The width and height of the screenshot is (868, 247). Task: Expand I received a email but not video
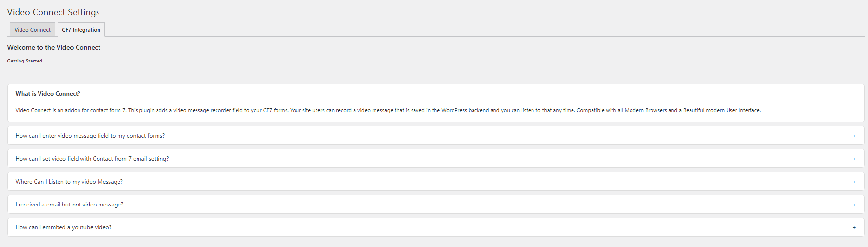pos(436,205)
